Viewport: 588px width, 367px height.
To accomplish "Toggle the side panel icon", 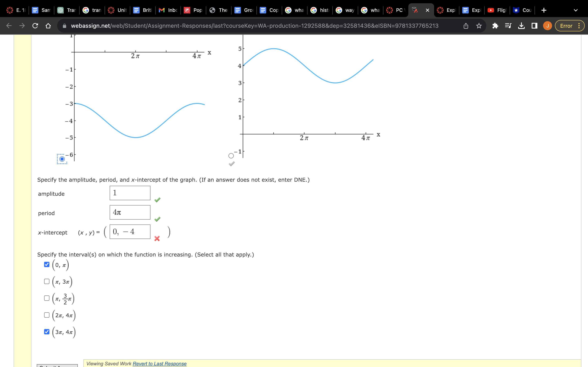I will coord(534,26).
